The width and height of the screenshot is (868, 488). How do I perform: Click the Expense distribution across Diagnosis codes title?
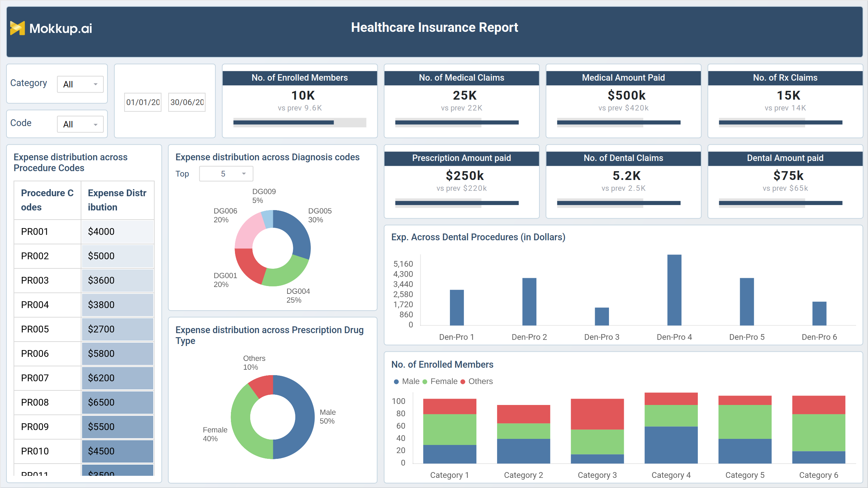click(268, 157)
